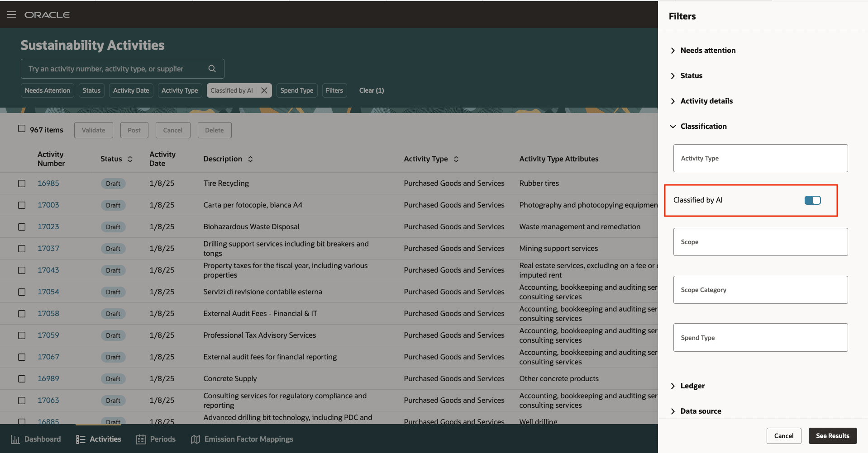Click the Oracle logo
This screenshot has width=868, height=453.
47,15
